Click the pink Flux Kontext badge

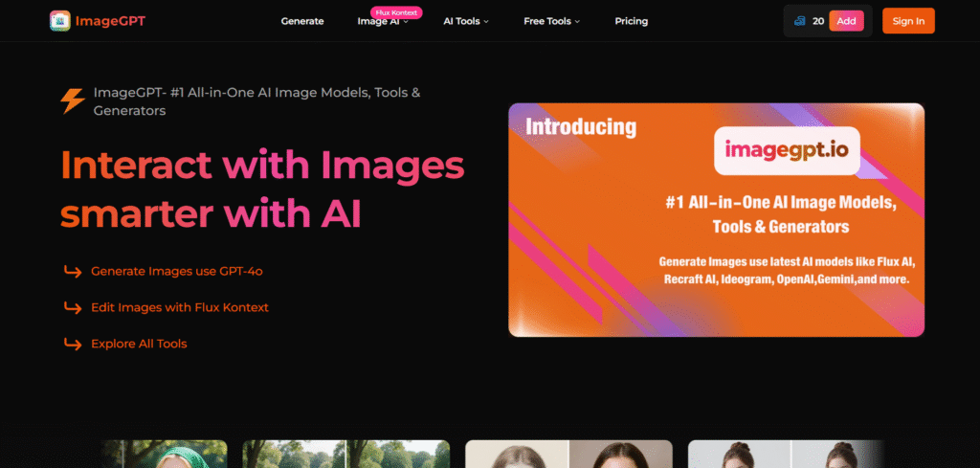(396, 12)
